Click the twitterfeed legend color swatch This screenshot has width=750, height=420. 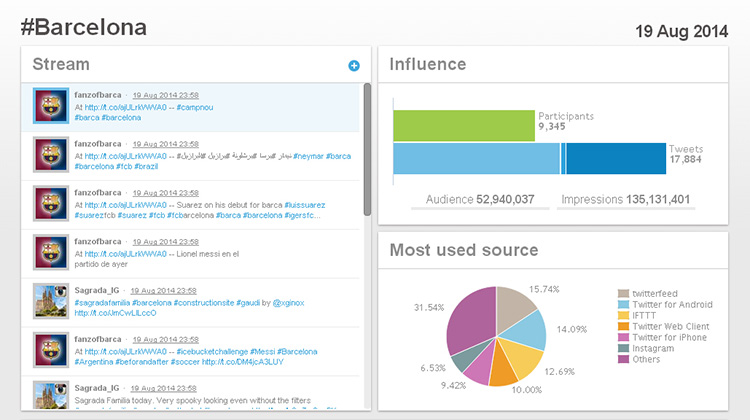click(x=624, y=293)
